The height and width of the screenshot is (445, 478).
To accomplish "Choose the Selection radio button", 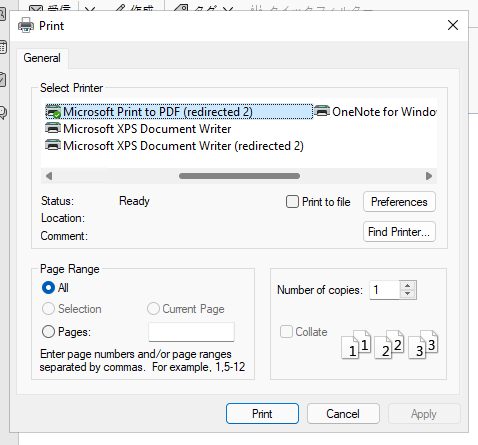I will [48, 309].
